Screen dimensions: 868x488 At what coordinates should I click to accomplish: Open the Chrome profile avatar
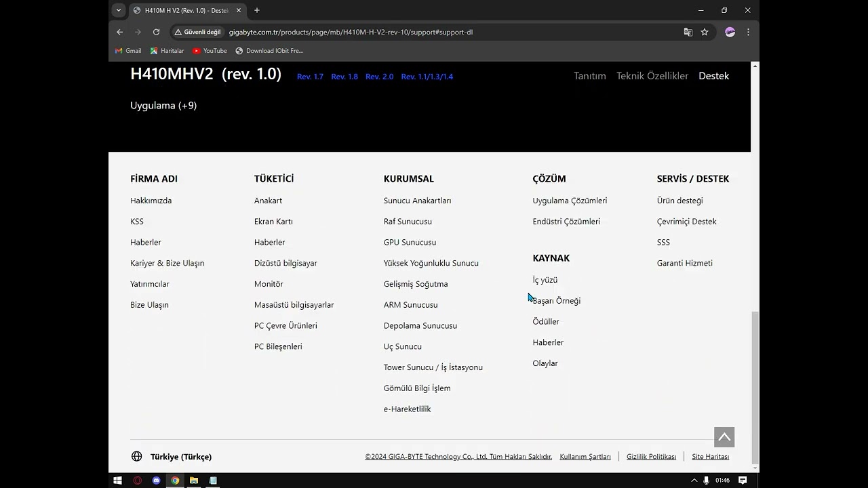730,32
